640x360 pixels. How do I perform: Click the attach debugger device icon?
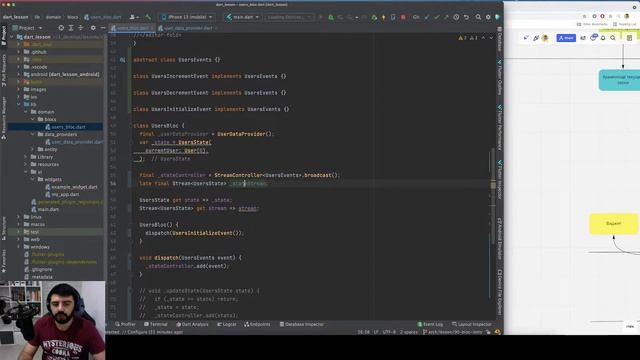(393, 17)
